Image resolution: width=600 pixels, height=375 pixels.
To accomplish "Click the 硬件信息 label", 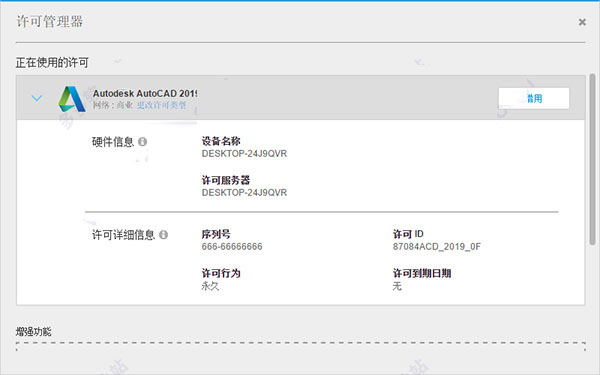I will pos(113,142).
